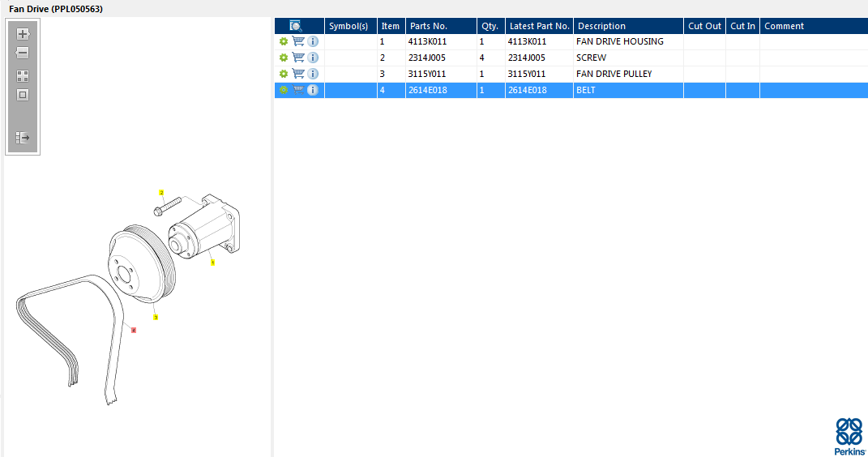The width and height of the screenshot is (868, 457).
Task: Click red callout 4 beside the belt
Action: (x=134, y=331)
